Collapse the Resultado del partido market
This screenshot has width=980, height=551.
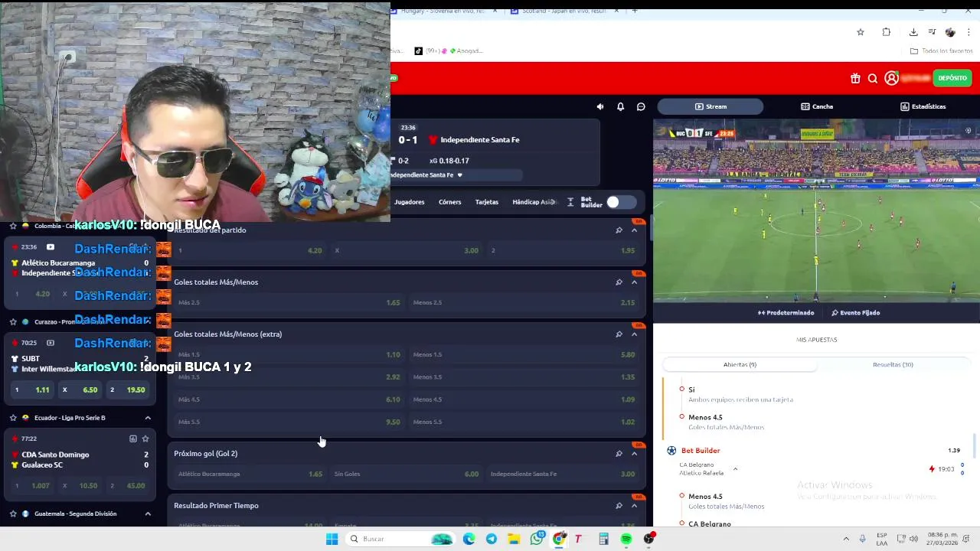click(x=634, y=230)
